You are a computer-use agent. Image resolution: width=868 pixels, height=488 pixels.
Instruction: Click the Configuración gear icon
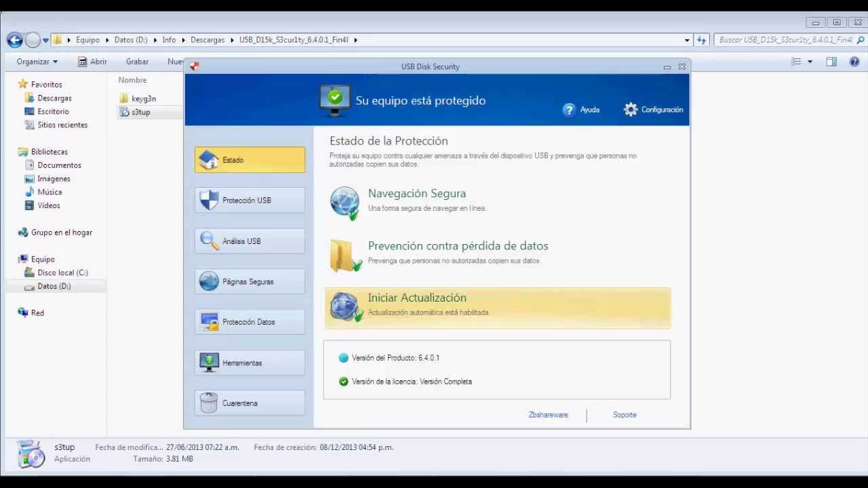pyautogui.click(x=631, y=110)
